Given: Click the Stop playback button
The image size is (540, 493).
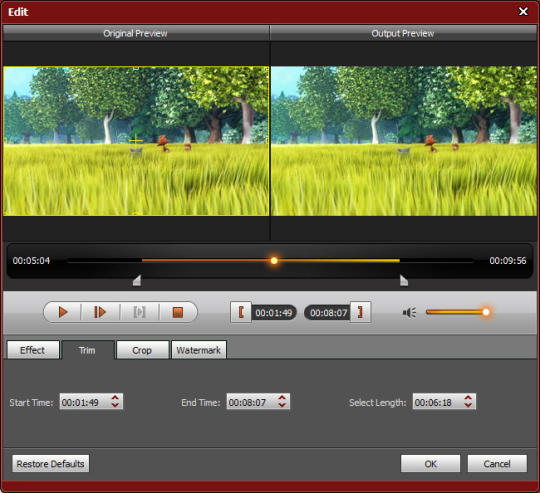Looking at the screenshot, I should pos(178,312).
